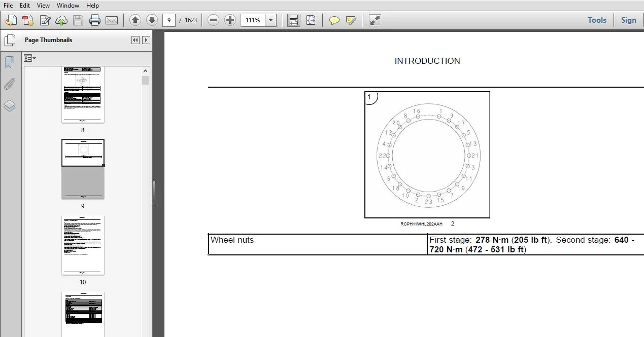Click the Fit One Full Page icon
644x337 pixels.
[x=311, y=20]
